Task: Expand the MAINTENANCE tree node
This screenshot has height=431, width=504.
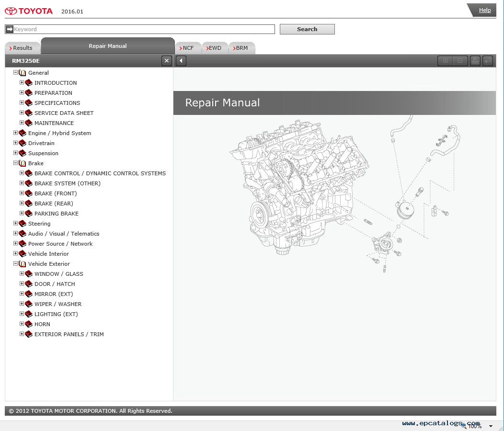Action: click(22, 123)
